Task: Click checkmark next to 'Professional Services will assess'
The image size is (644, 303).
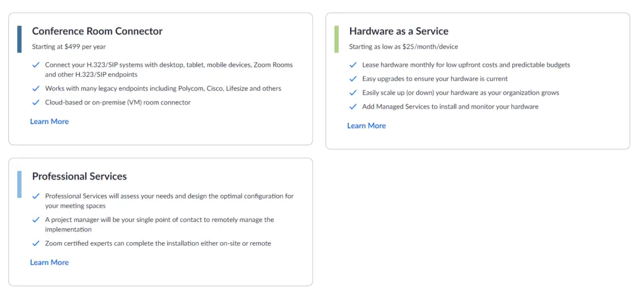Action: [x=36, y=196]
